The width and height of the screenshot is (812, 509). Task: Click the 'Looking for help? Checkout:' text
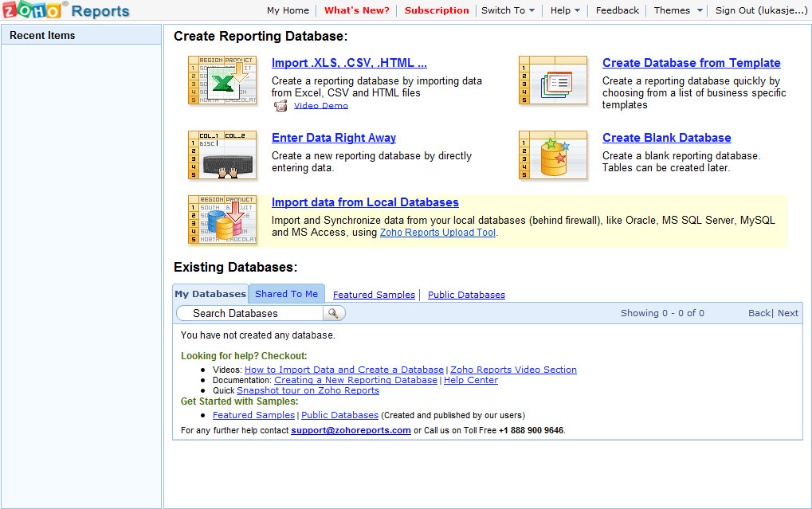tap(244, 356)
